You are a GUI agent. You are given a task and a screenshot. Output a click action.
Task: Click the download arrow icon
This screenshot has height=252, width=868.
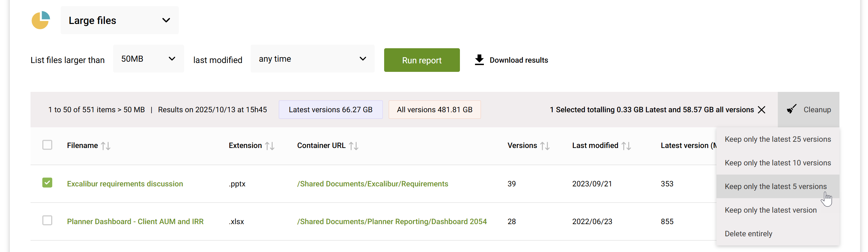coord(479,60)
